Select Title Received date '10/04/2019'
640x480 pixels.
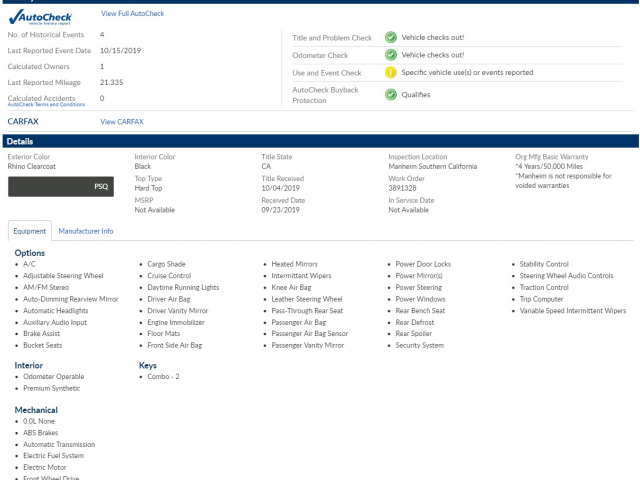pyautogui.click(x=280, y=188)
